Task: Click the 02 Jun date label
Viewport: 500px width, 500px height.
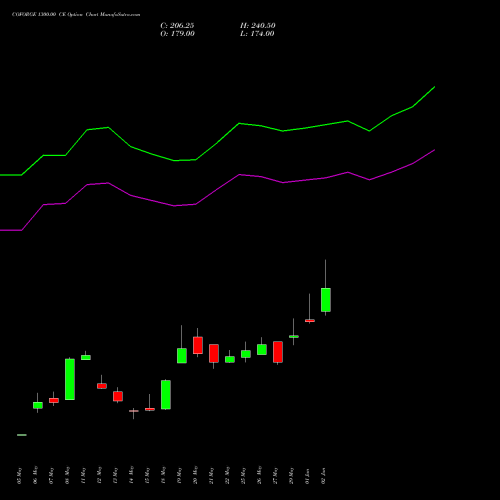Action: point(323,475)
